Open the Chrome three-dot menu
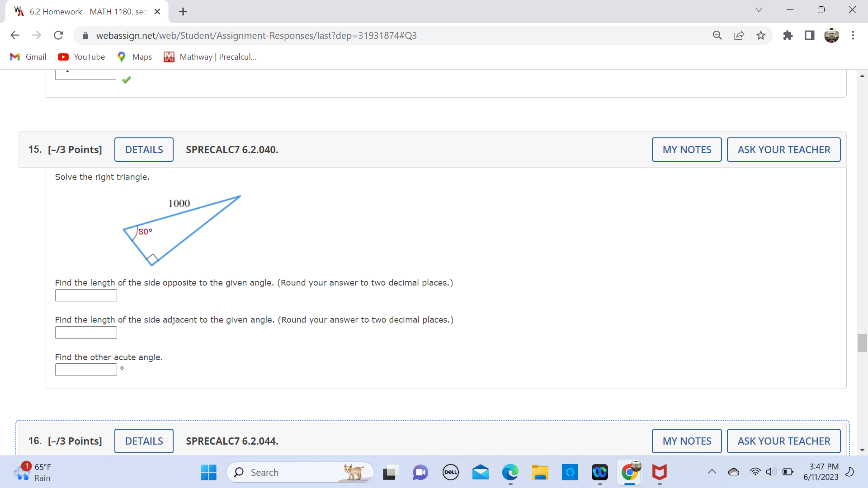The image size is (868, 488). coord(854,35)
